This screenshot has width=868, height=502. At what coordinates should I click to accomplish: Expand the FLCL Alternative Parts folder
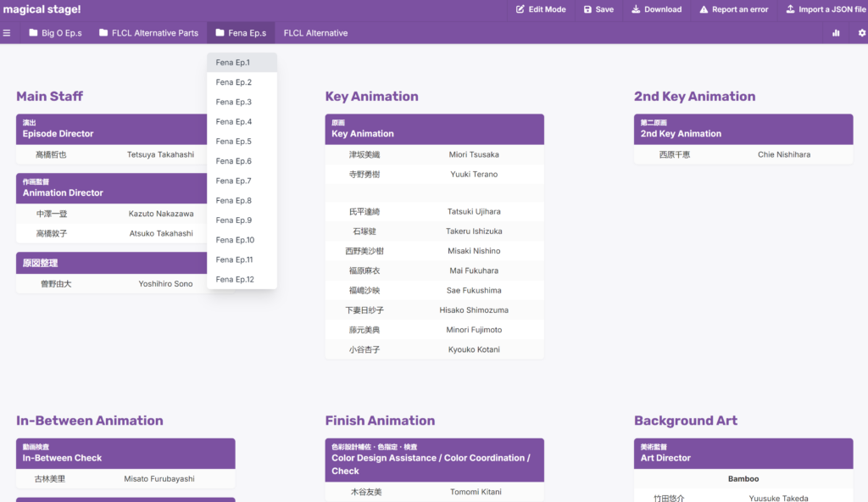pyautogui.click(x=148, y=33)
